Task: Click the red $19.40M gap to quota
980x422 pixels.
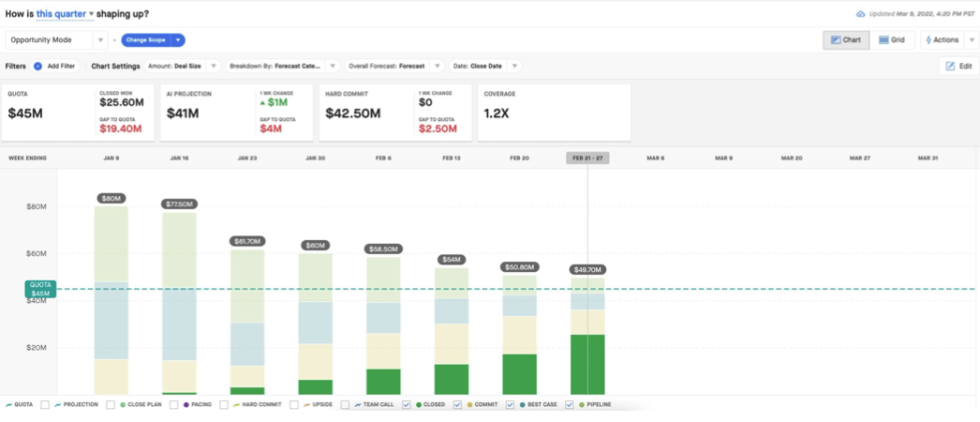Action: (121, 128)
